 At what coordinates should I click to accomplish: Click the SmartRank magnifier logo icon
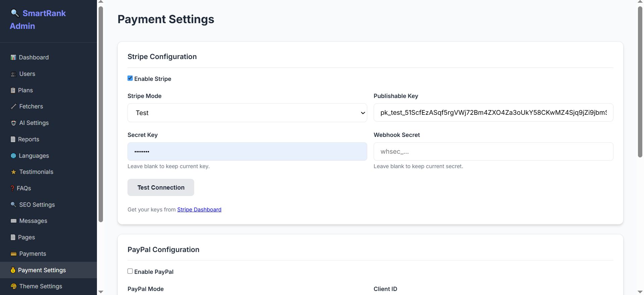(15, 13)
